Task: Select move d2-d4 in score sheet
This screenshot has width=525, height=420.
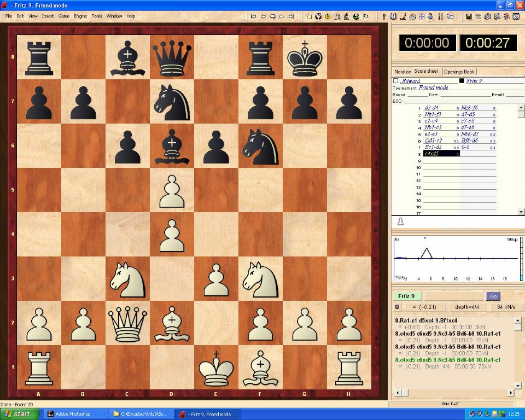Action: (x=431, y=108)
